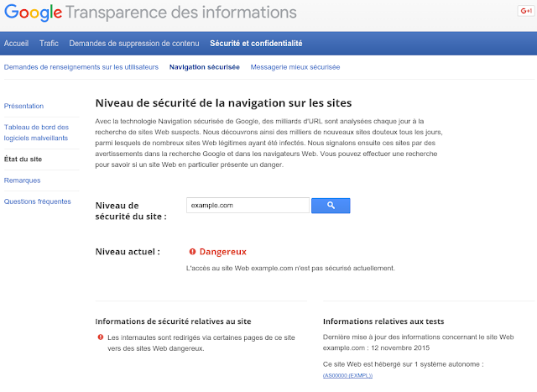Select the Sécurité et confidentialité tab

click(x=256, y=44)
